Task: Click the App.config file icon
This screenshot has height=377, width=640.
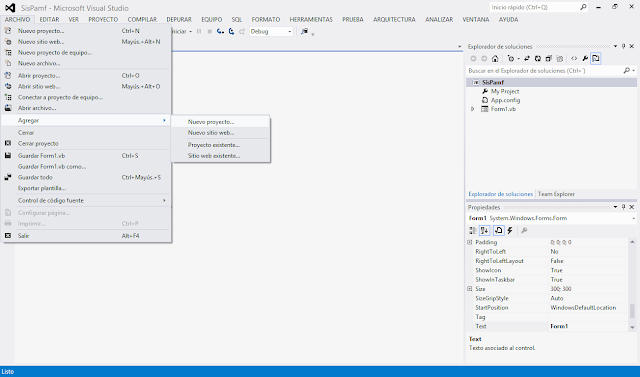Action: [485, 100]
